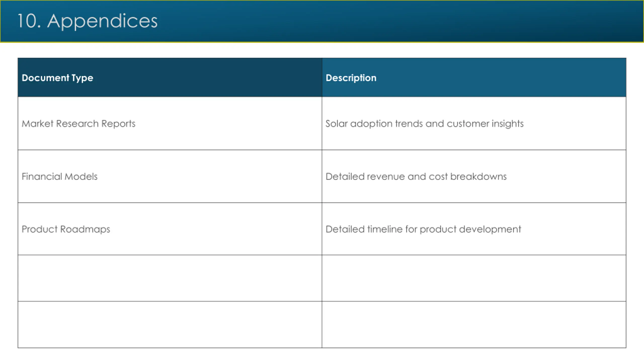Image resolution: width=644 pixels, height=362 pixels.
Task: Select the '10. Appendices' slide title
Action: (88, 21)
